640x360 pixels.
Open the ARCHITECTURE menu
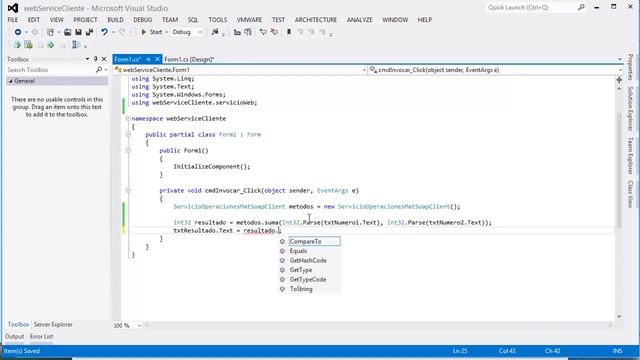coord(316,20)
